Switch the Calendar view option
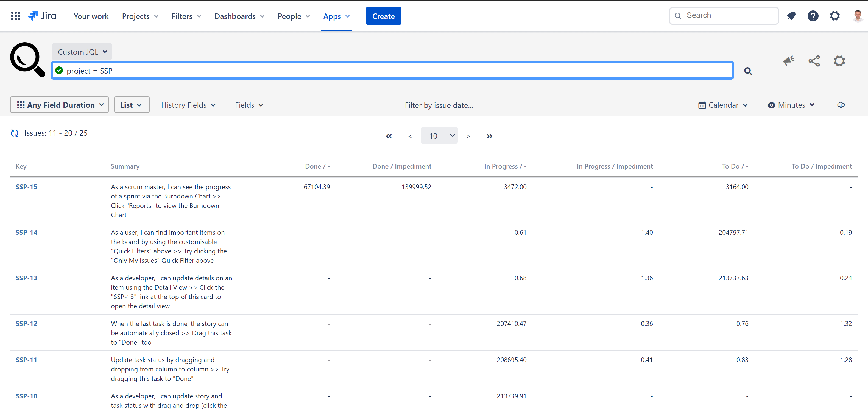Viewport: 868px width, 411px height. (x=723, y=105)
